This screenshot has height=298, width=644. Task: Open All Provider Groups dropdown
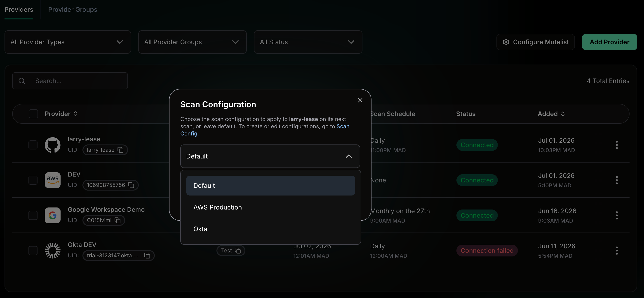192,42
